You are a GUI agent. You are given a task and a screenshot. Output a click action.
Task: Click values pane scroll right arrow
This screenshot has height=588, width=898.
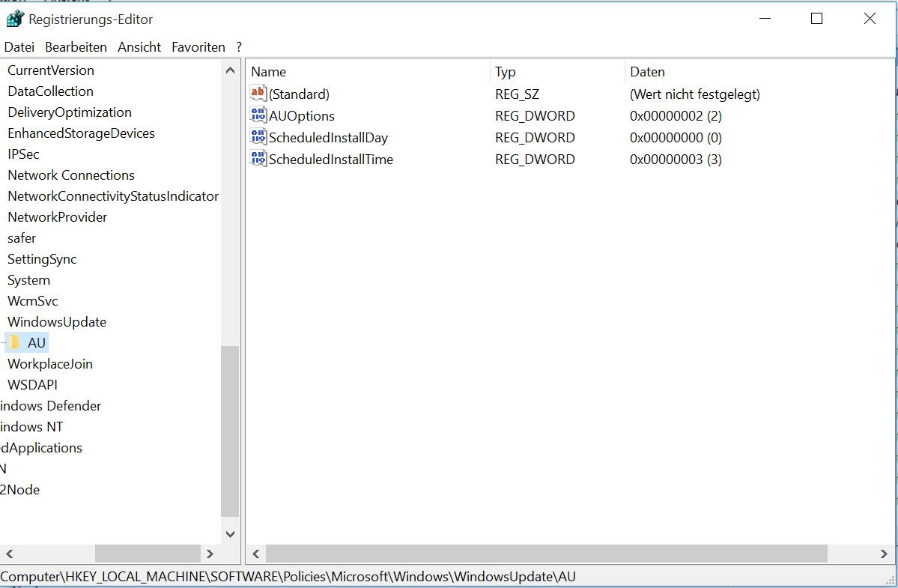coord(884,554)
